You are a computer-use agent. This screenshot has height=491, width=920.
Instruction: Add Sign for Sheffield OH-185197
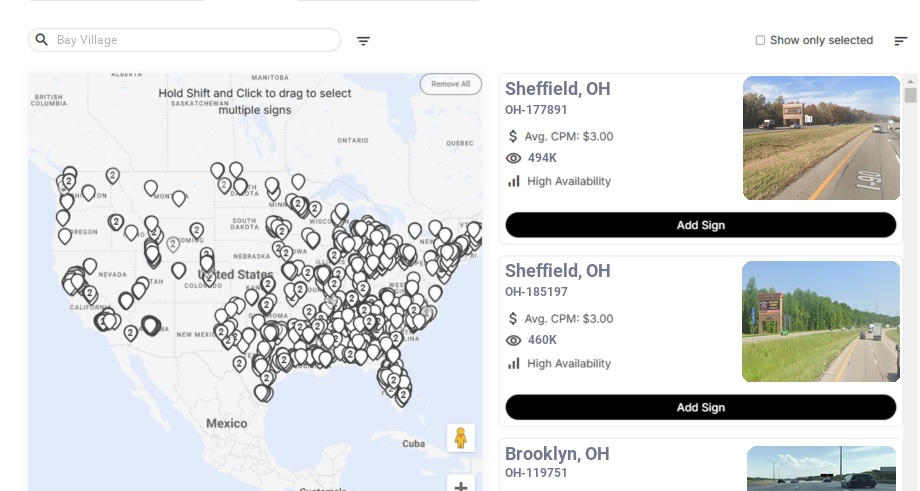point(700,407)
